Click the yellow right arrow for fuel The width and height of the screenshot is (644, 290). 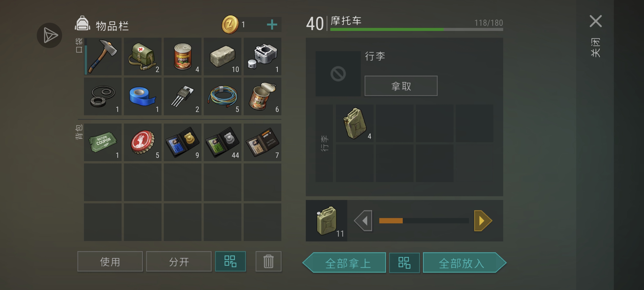483,221
